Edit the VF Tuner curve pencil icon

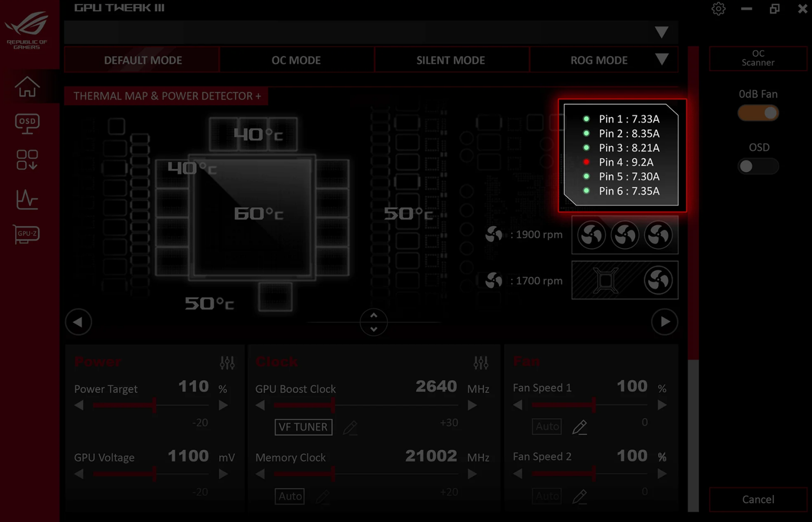pos(350,428)
